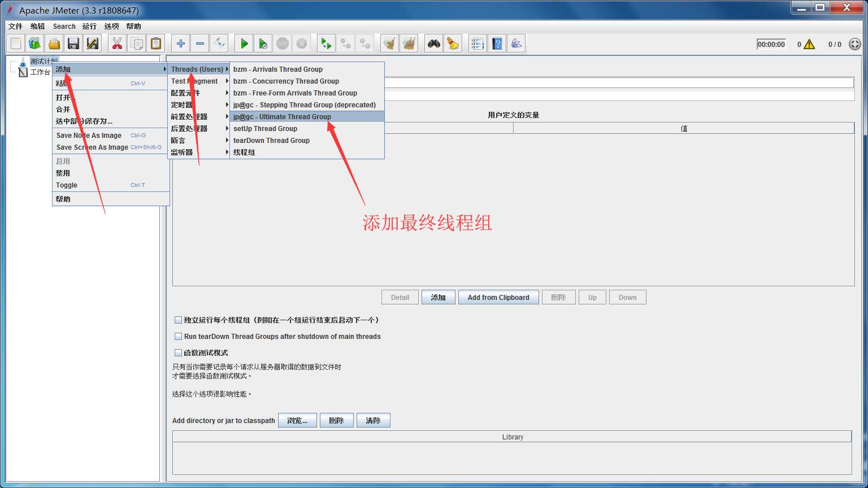The height and width of the screenshot is (488, 868).
Task: Toggle the 函数测试模式 checkbox
Action: click(x=178, y=352)
